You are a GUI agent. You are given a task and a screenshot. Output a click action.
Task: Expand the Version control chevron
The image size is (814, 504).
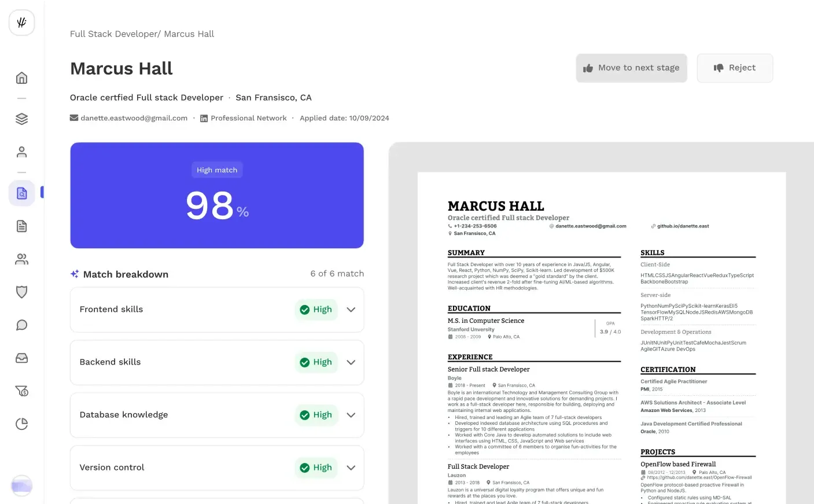(x=351, y=468)
